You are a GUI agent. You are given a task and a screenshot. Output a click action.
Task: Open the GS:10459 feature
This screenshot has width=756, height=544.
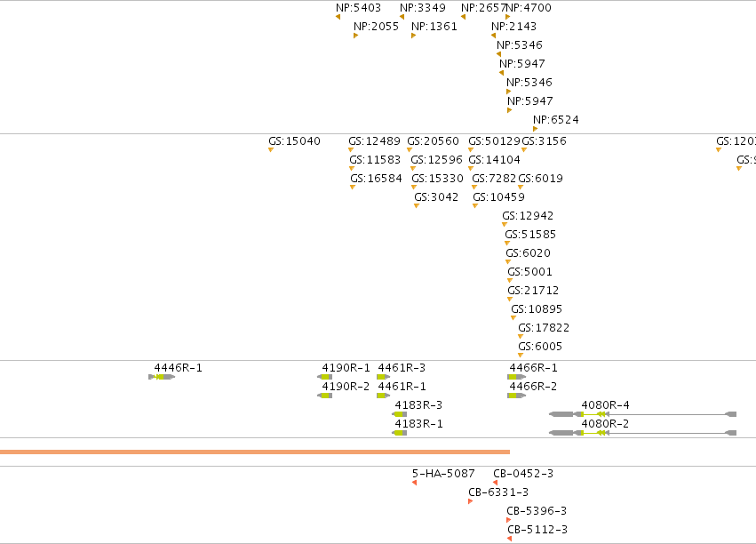(475, 206)
